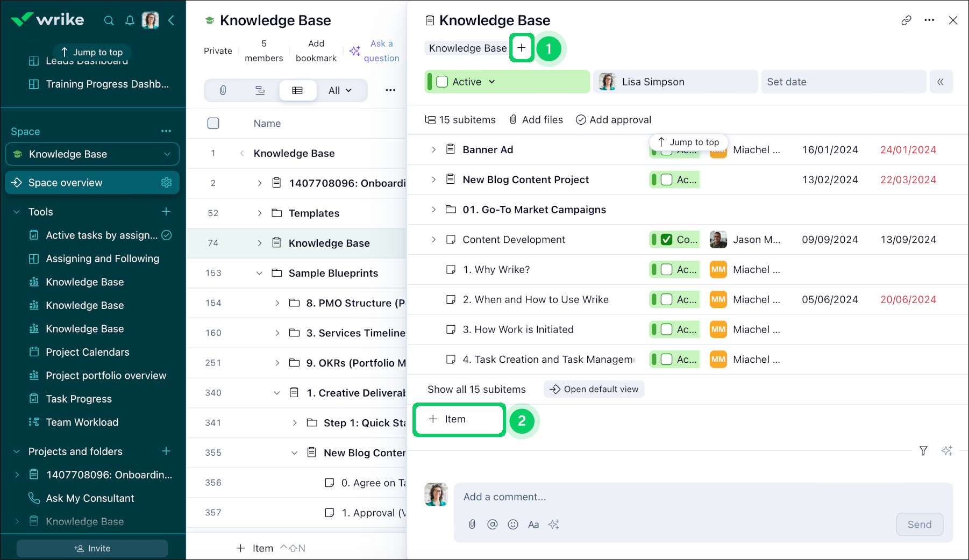Switch to the table view icon
This screenshot has height=560, width=969.
(297, 90)
